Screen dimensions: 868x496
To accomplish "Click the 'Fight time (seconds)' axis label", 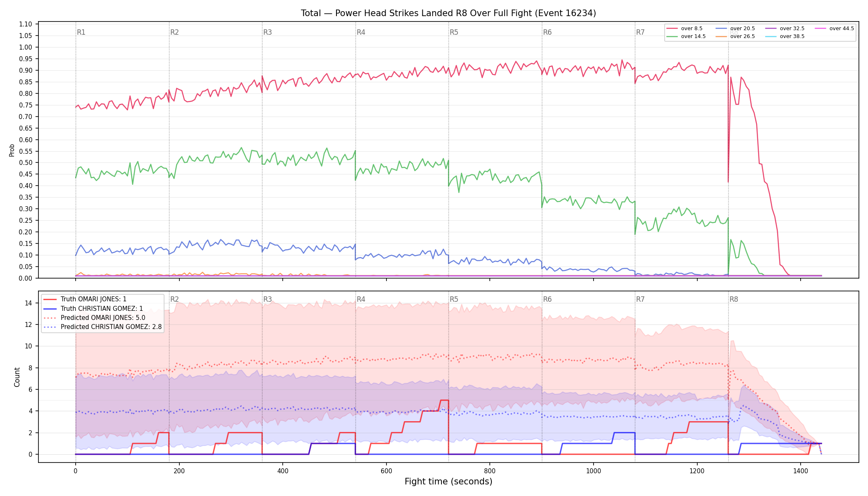I will [448, 482].
